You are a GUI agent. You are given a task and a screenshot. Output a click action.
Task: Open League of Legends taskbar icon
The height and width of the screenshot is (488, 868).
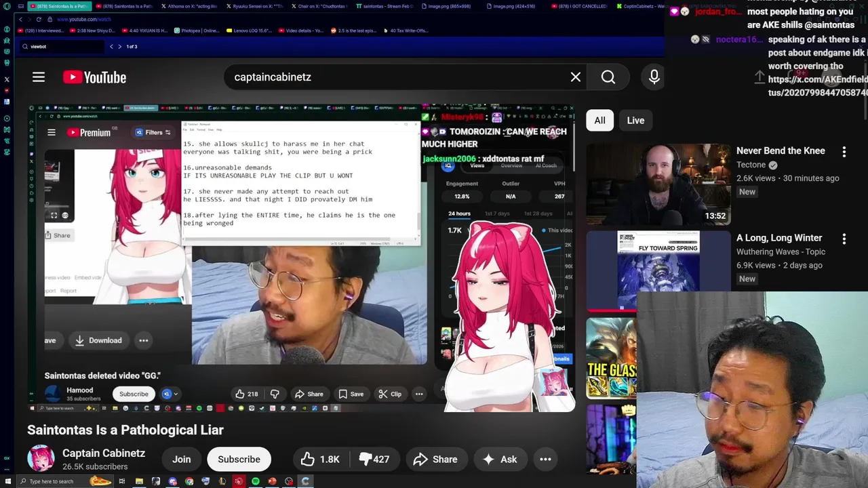pyautogui.click(x=222, y=481)
